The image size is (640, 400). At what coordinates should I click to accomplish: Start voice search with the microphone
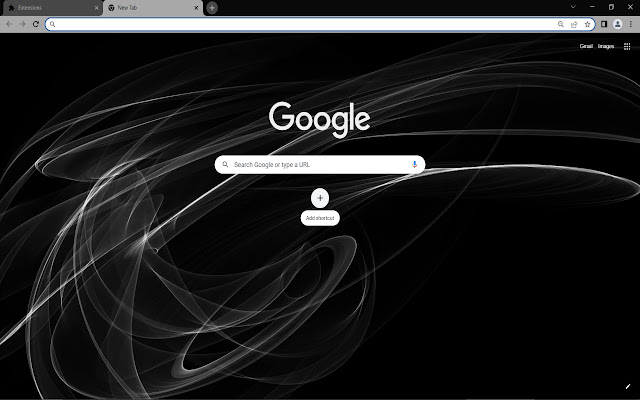click(x=414, y=164)
